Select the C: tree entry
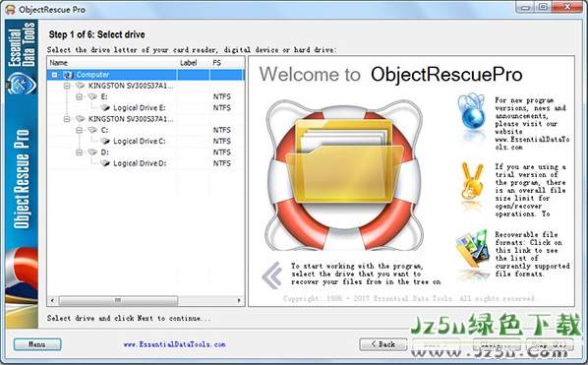The image size is (588, 365). point(104,130)
